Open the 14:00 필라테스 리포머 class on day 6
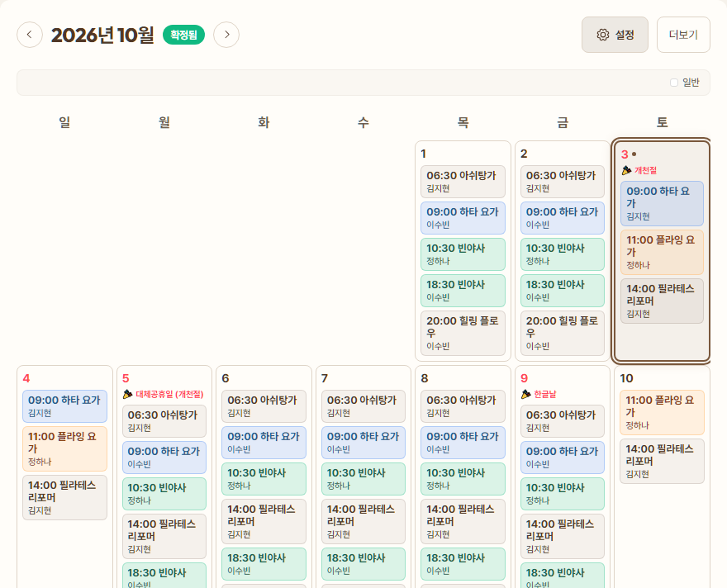727x588 pixels. 264,522
